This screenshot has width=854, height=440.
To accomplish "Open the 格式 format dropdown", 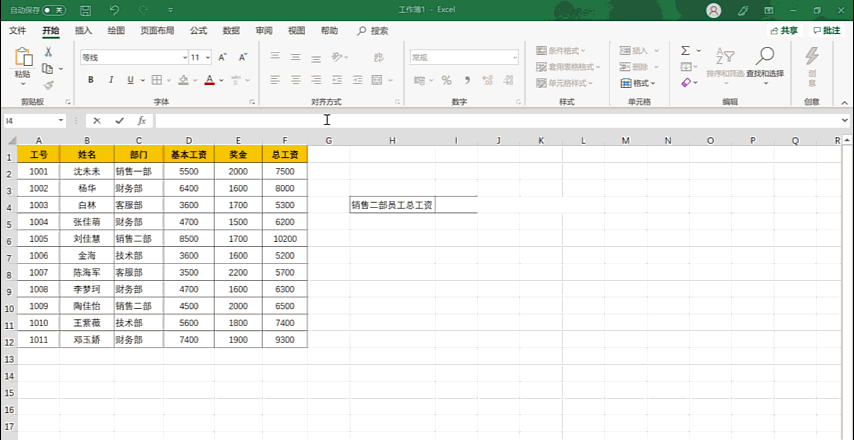I will tap(638, 83).
